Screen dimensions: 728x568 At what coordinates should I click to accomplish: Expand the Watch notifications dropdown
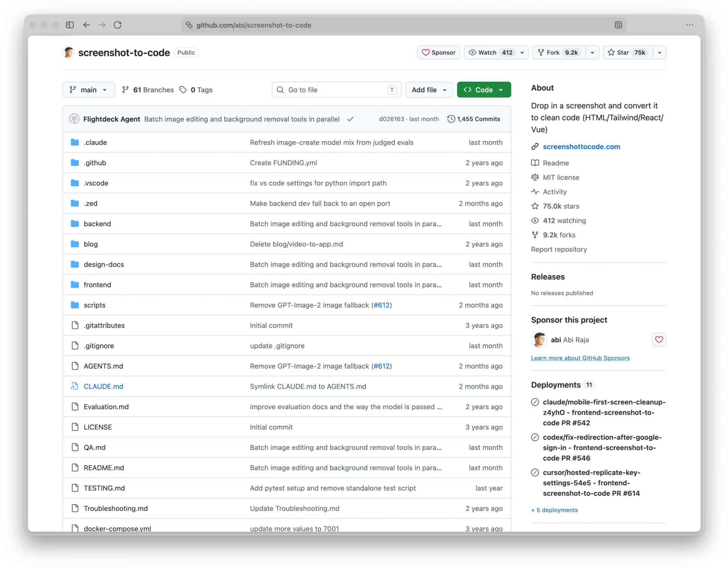(496, 53)
